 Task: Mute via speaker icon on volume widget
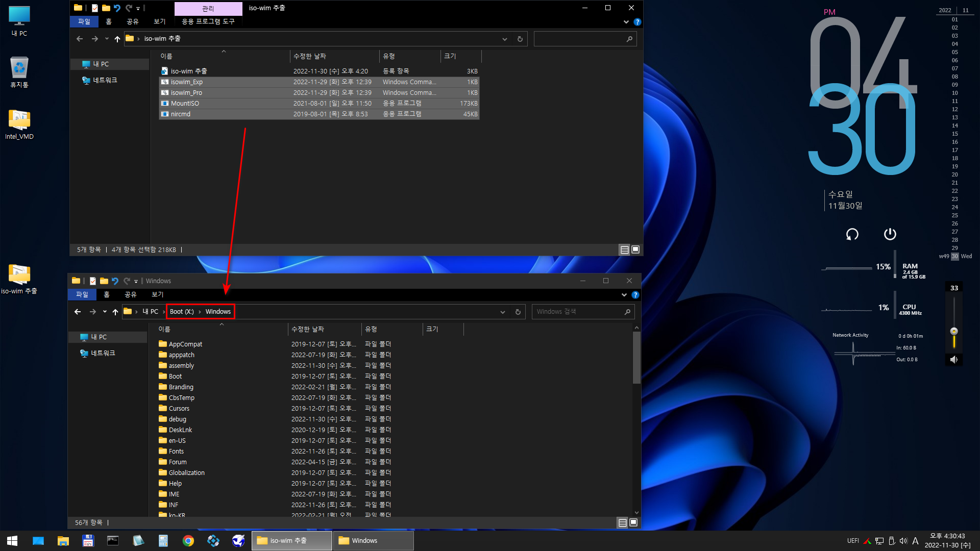pyautogui.click(x=953, y=360)
